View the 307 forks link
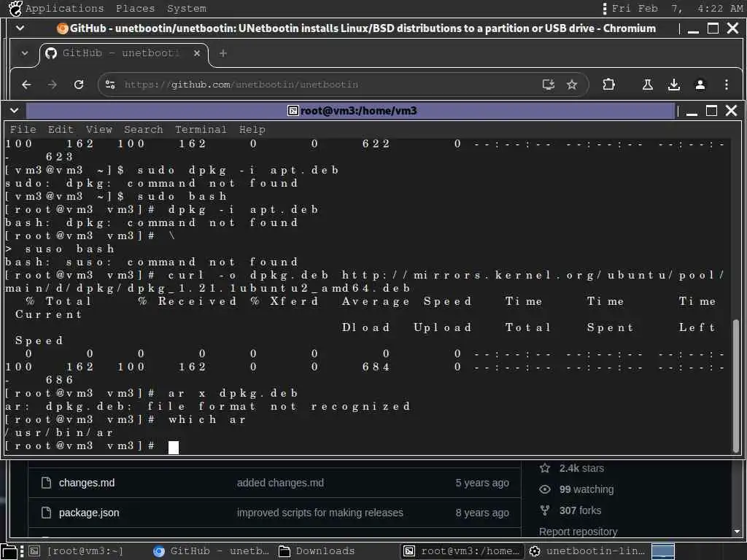The height and width of the screenshot is (560, 747). [x=580, y=510]
